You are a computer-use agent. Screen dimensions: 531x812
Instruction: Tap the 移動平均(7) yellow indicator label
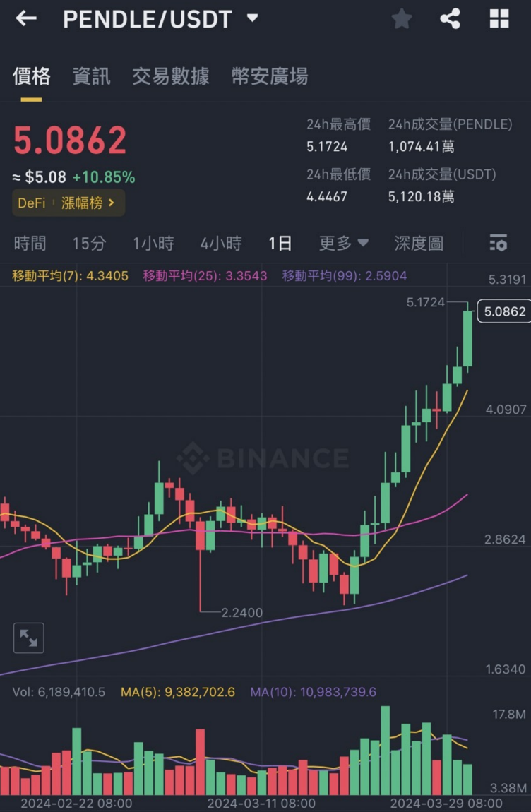pyautogui.click(x=70, y=276)
